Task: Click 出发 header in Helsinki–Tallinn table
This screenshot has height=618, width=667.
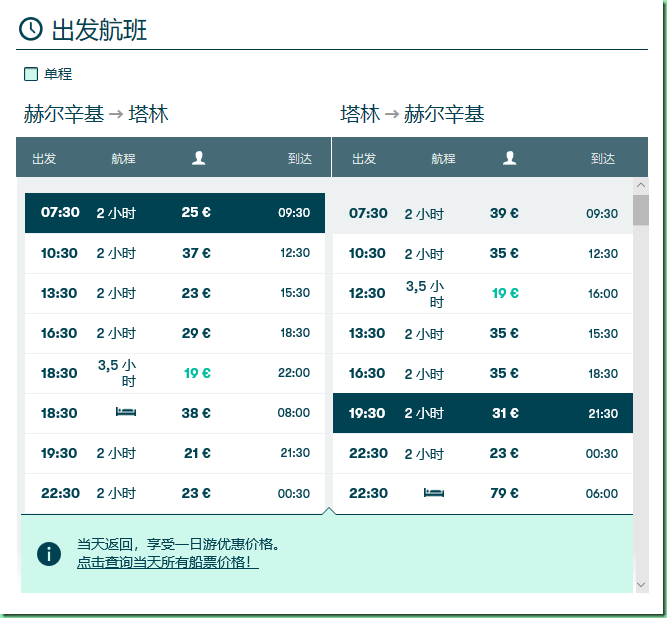Action: coord(44,159)
